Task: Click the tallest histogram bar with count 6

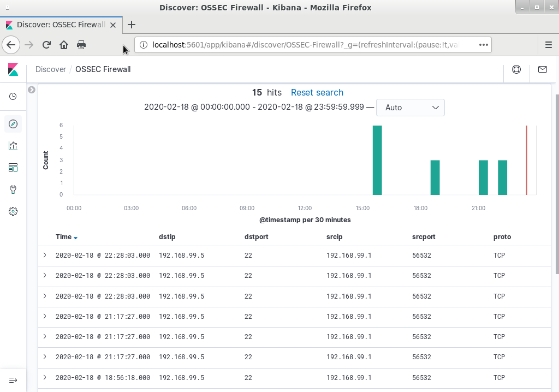Action: [x=377, y=160]
